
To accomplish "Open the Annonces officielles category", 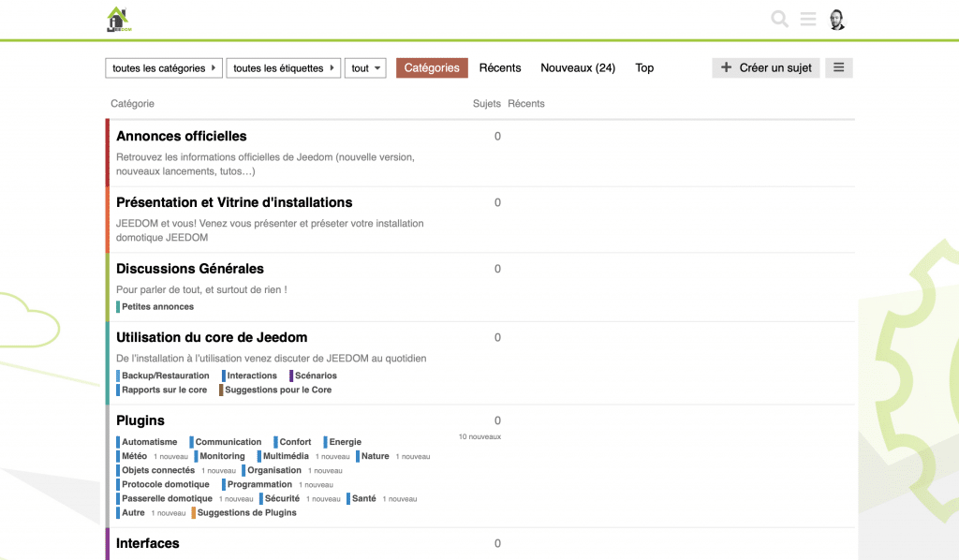I will (x=182, y=137).
